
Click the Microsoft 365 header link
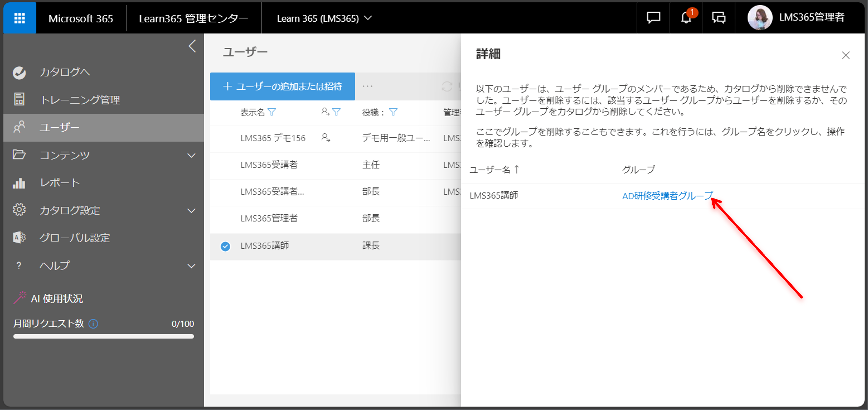[81, 19]
